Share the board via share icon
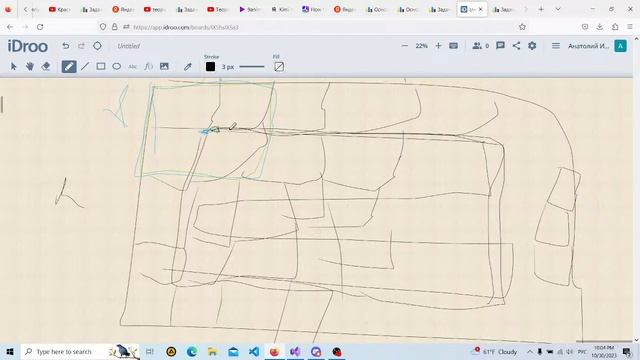The width and height of the screenshot is (640, 360). tap(516, 46)
